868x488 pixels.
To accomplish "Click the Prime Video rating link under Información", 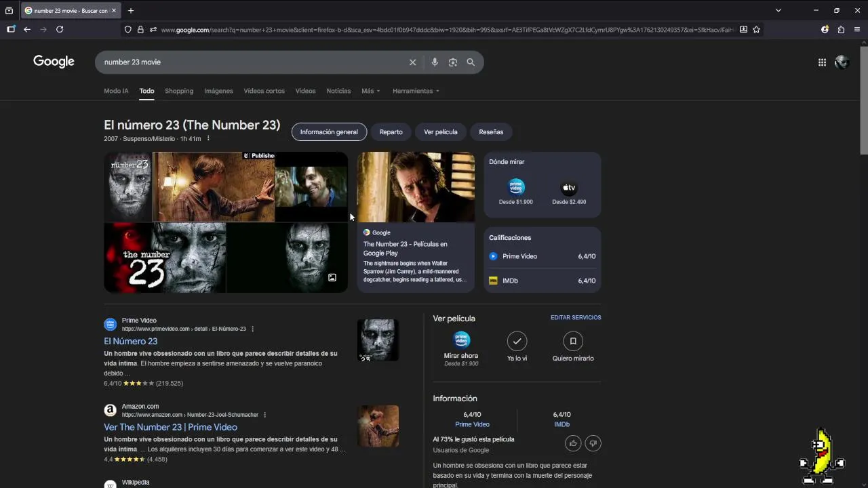I will [472, 424].
